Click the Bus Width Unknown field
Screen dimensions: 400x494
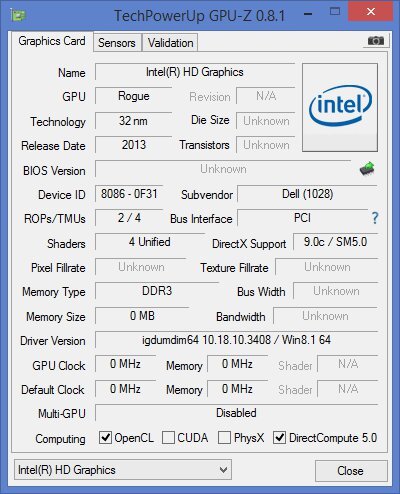point(336,291)
